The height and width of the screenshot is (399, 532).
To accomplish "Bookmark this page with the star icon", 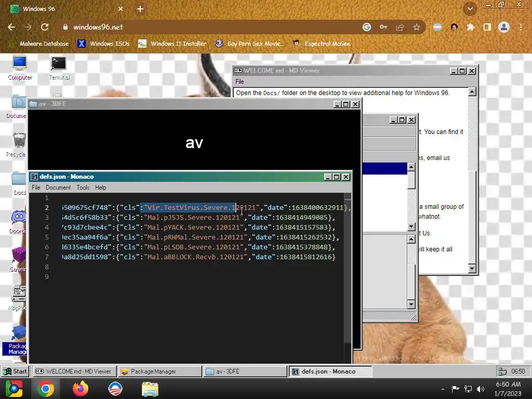I will click(x=417, y=27).
